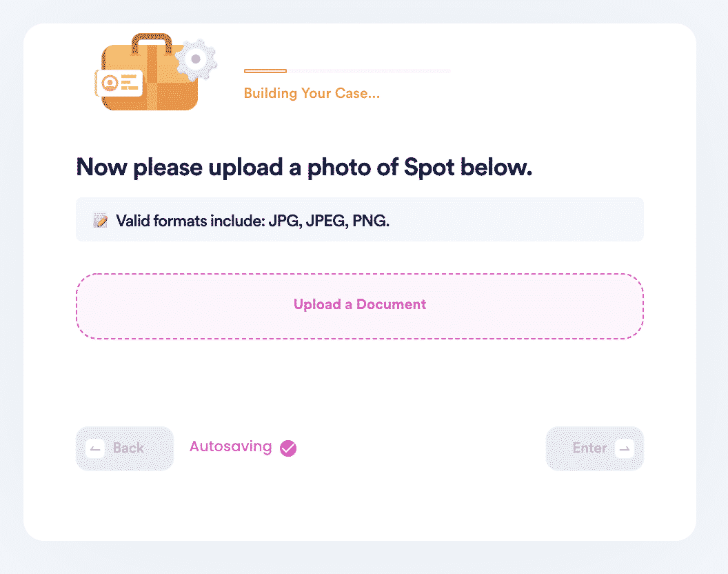Click the orange filled progress bar segment
The height and width of the screenshot is (574, 728).
pyautogui.click(x=265, y=71)
